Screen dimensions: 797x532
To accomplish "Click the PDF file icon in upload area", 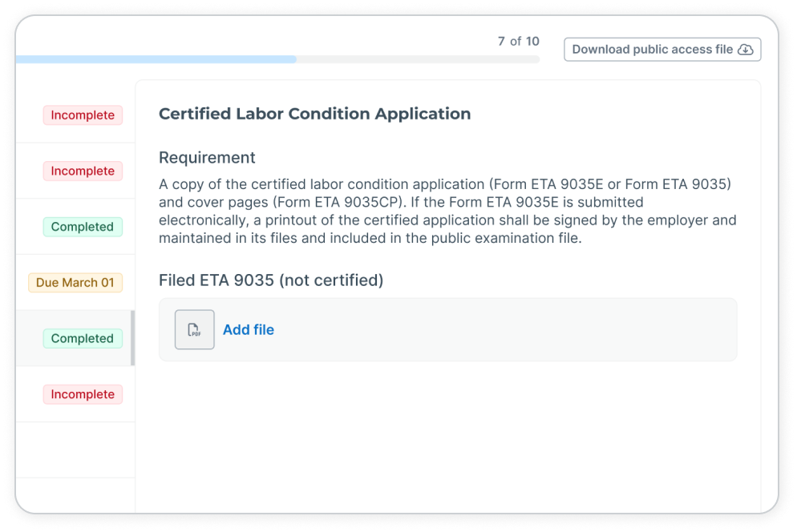I will coord(193,329).
